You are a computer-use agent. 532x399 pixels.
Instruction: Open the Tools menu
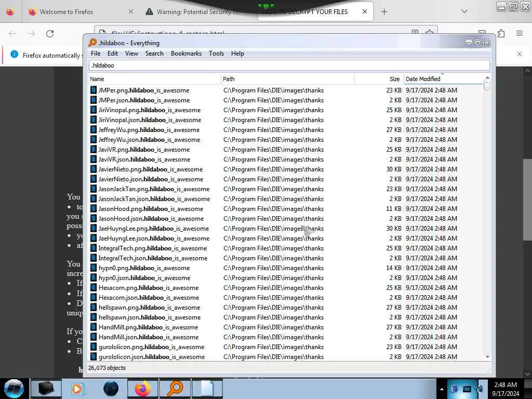[217, 54]
